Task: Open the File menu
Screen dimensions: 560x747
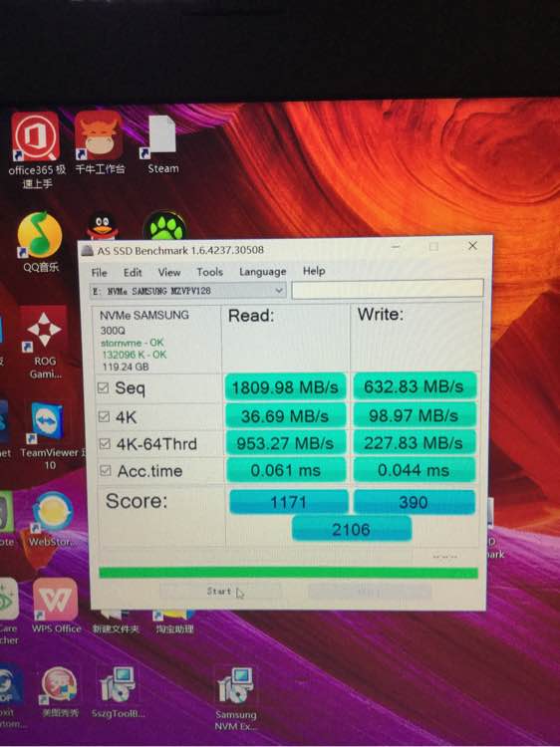Action: pos(99,273)
